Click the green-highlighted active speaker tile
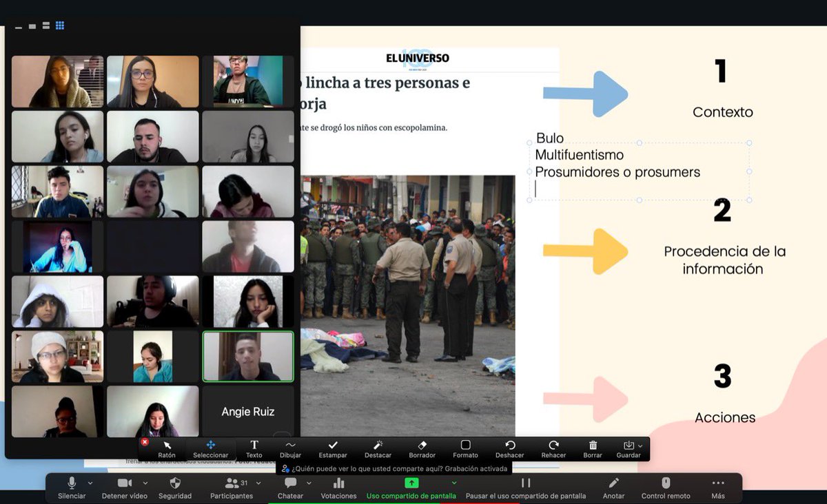Screen dimensions: 827x504 coord(248,357)
